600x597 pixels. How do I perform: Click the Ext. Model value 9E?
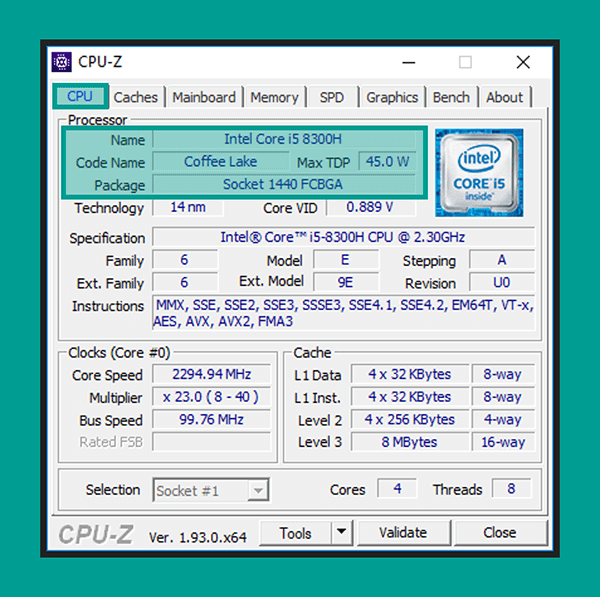[x=346, y=282]
